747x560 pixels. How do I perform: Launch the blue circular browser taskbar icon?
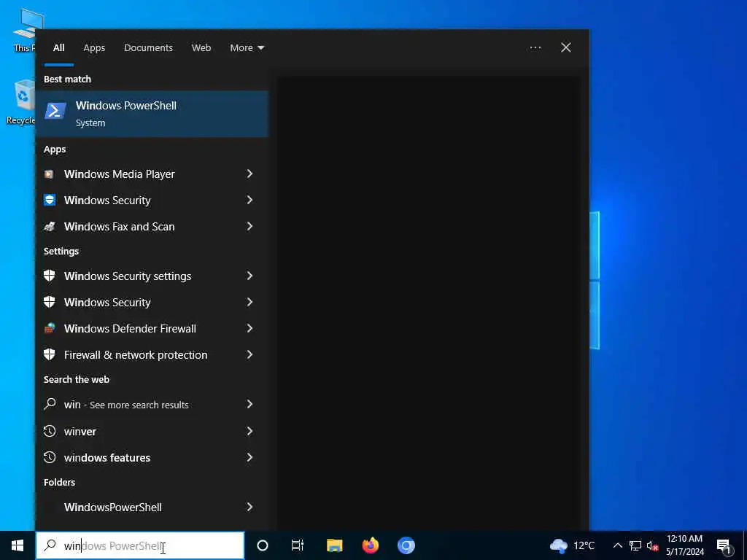[406, 545]
